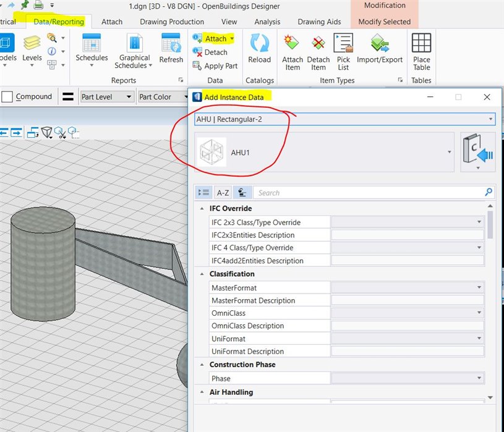Toggle the Compound checkbox
Image resolution: width=504 pixels, height=432 pixels.
7,97
